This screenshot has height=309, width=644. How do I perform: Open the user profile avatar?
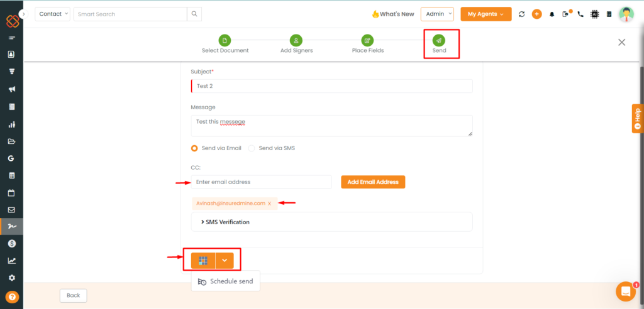tap(626, 14)
